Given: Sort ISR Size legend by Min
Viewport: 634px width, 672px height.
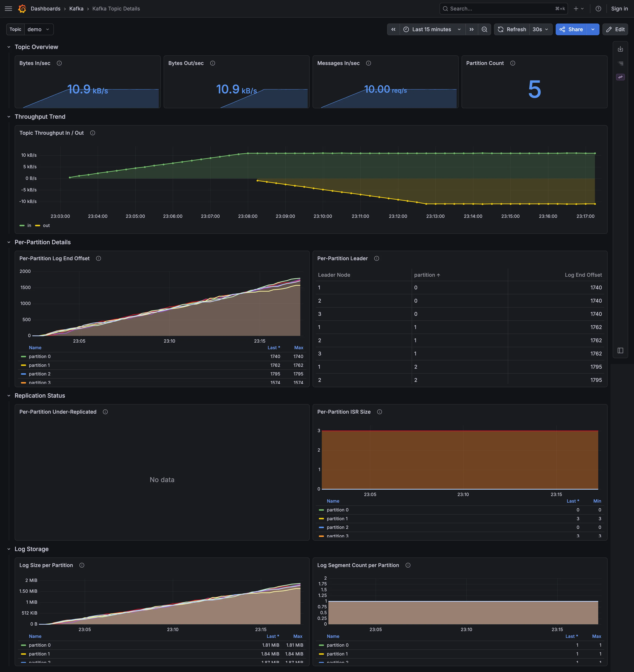Looking at the screenshot, I should 597,501.
